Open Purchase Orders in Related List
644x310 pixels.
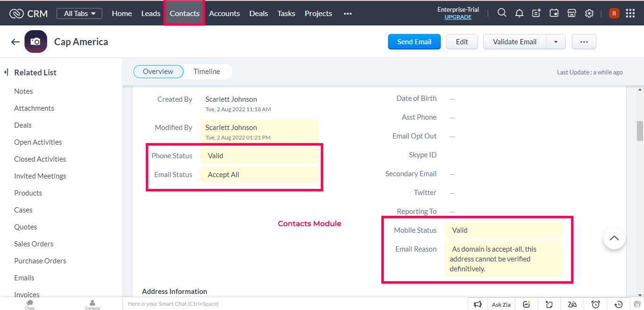(40, 261)
